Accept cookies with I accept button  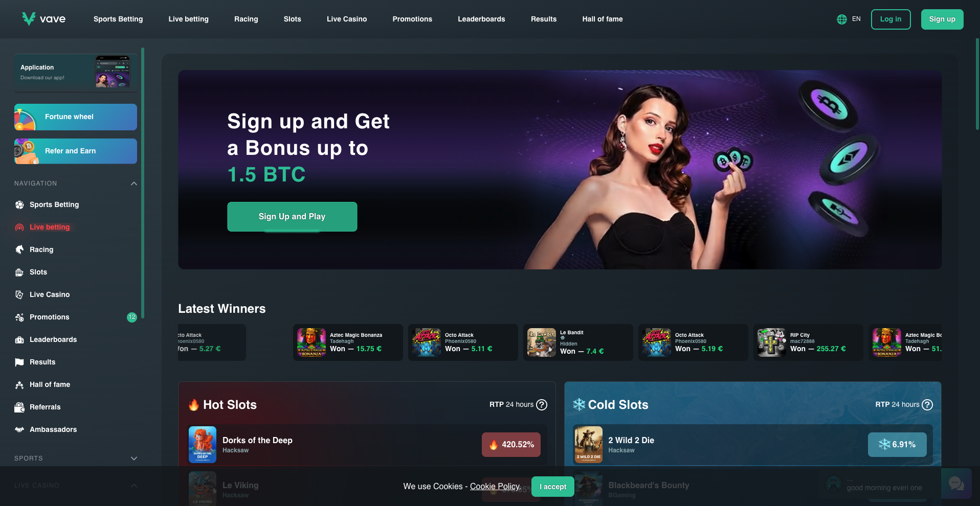(553, 487)
